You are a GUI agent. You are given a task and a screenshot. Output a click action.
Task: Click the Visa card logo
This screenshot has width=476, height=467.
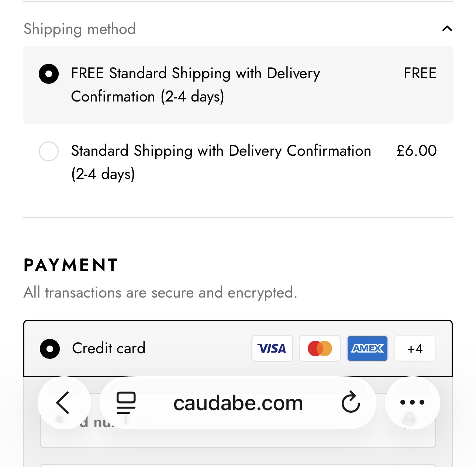(x=272, y=348)
